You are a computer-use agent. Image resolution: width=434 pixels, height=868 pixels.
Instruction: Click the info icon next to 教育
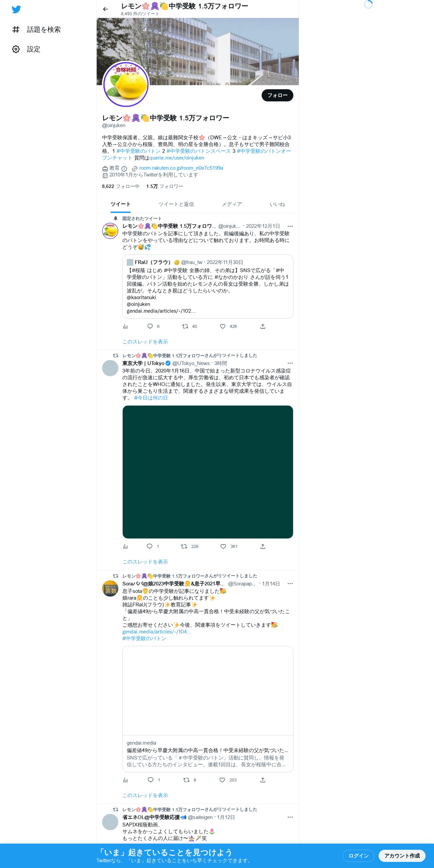tap(124, 169)
